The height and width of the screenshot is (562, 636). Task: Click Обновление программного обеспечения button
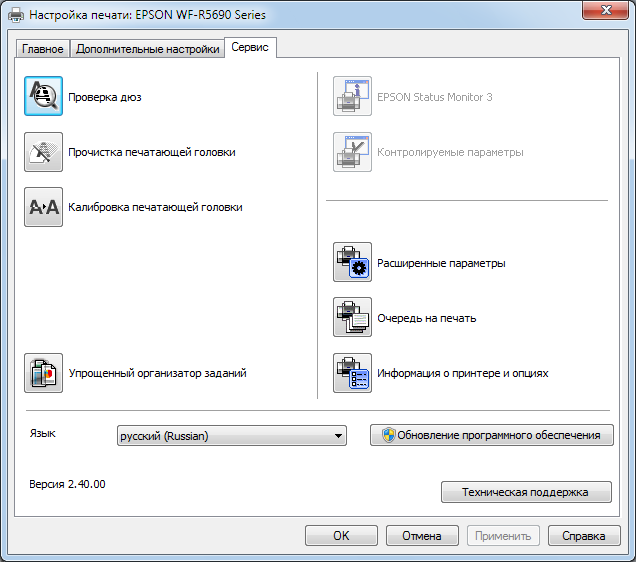coord(492,435)
